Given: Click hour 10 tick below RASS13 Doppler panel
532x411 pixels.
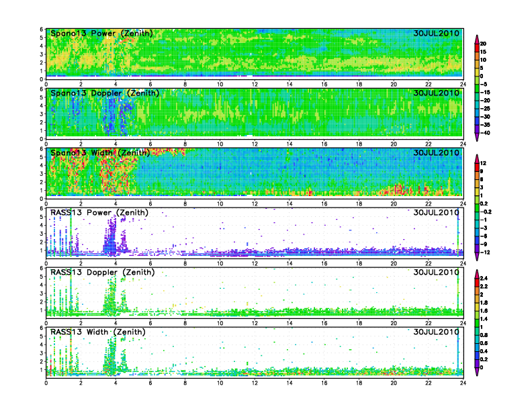Looking at the screenshot, I should (220, 323).
